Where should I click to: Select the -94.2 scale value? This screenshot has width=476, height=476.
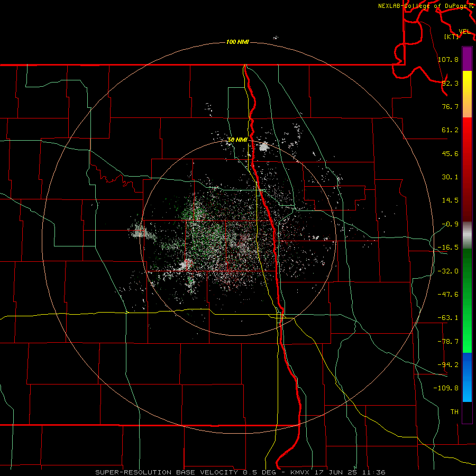pyautogui.click(x=448, y=364)
